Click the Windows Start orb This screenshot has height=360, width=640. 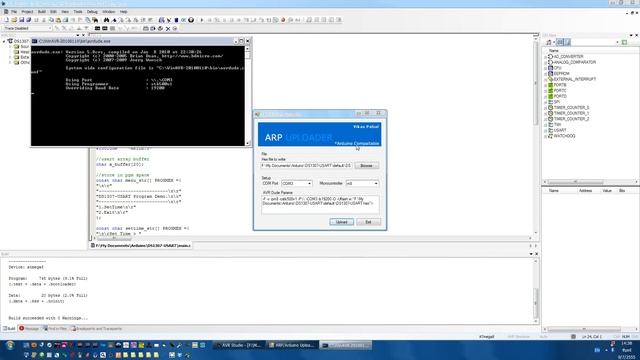[x=10, y=345]
